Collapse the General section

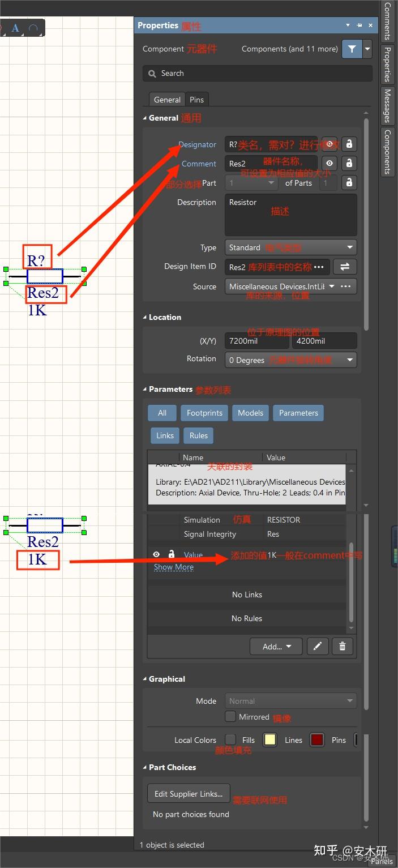tap(144, 118)
